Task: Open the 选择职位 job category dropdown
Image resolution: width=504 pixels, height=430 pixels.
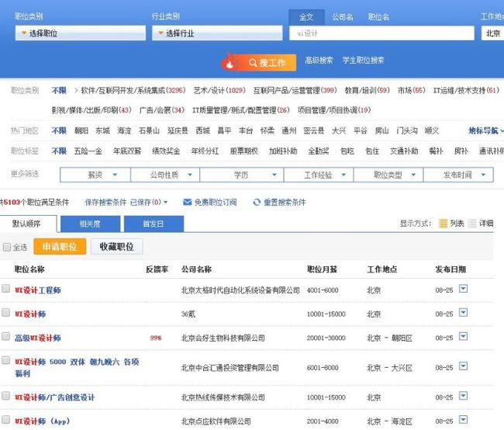Action: (x=81, y=33)
